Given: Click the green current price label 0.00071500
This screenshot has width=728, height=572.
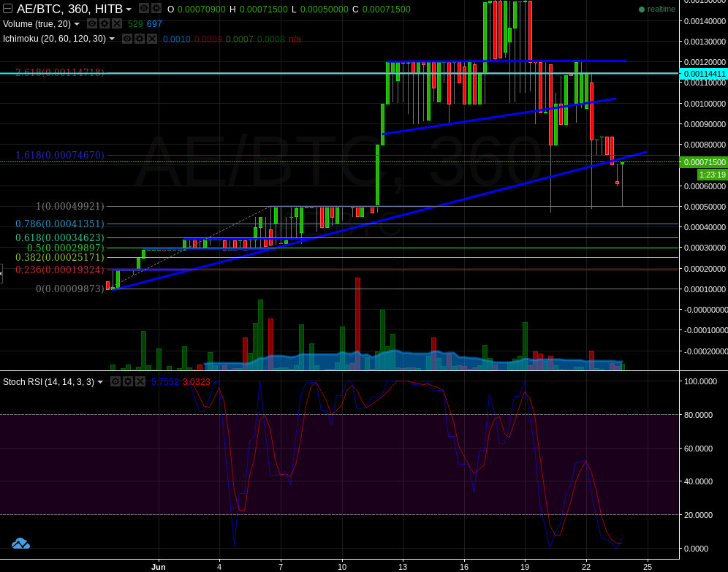Looking at the screenshot, I should coord(705,162).
